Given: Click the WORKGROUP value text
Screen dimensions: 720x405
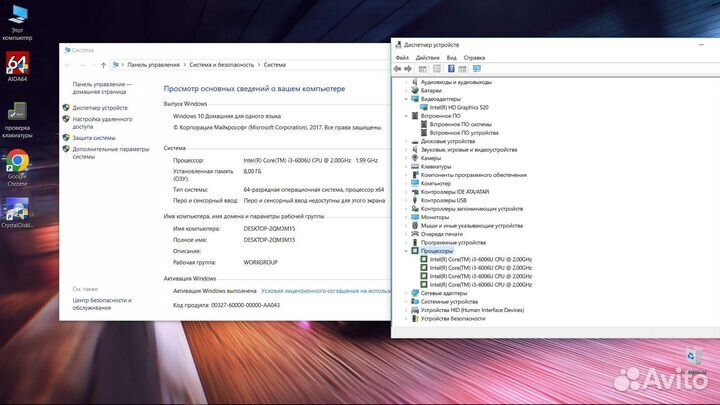Looking at the screenshot, I should click(260, 263).
